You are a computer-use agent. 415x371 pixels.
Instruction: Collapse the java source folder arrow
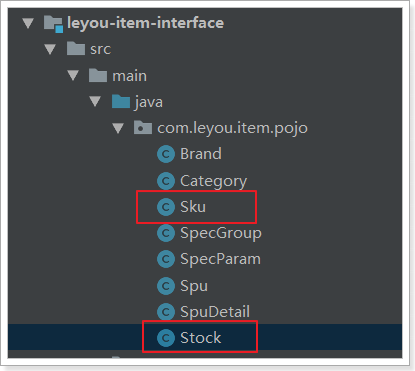click(x=95, y=101)
